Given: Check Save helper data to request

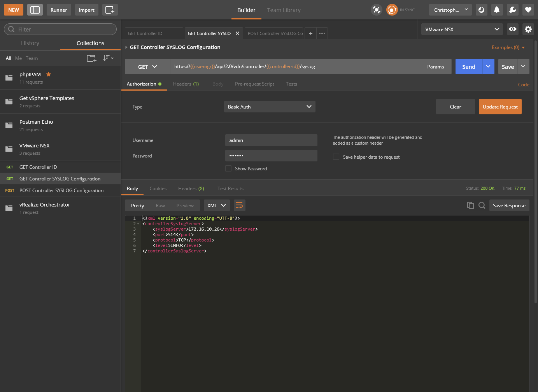Looking at the screenshot, I should [336, 157].
